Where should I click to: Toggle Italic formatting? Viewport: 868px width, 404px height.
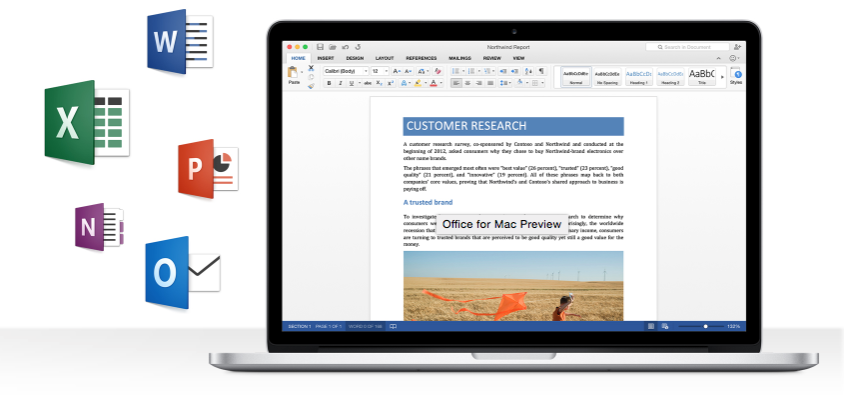point(341,83)
